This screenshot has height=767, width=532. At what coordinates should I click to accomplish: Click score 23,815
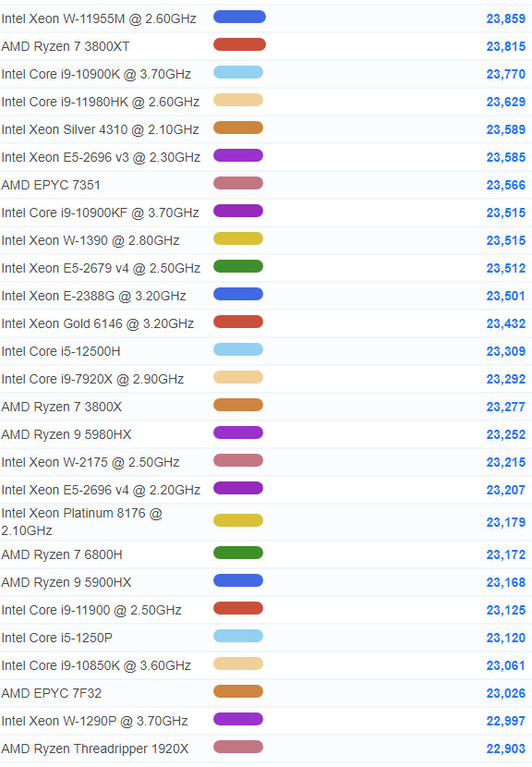(x=505, y=46)
